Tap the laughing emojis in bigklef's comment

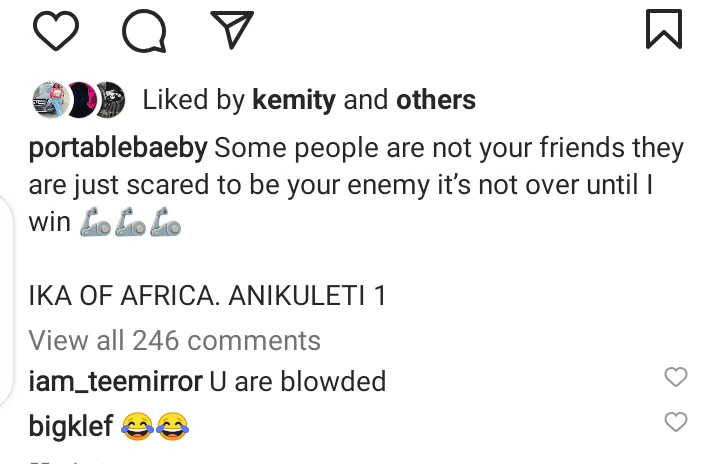155,428
